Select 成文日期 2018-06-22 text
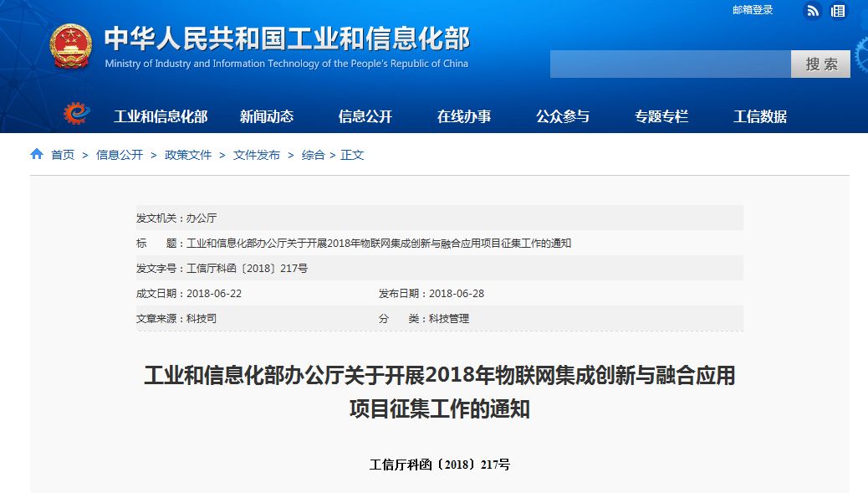The height and width of the screenshot is (493, 868). 189,294
